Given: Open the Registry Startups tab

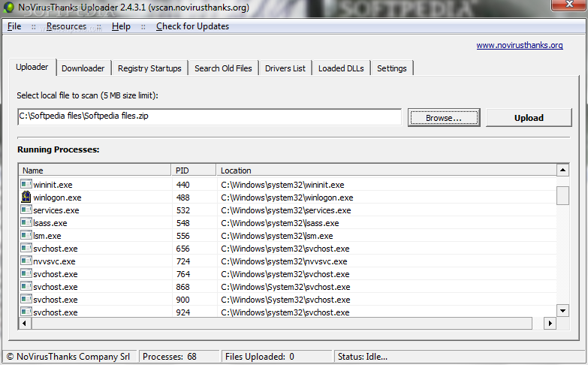Looking at the screenshot, I should click(149, 68).
